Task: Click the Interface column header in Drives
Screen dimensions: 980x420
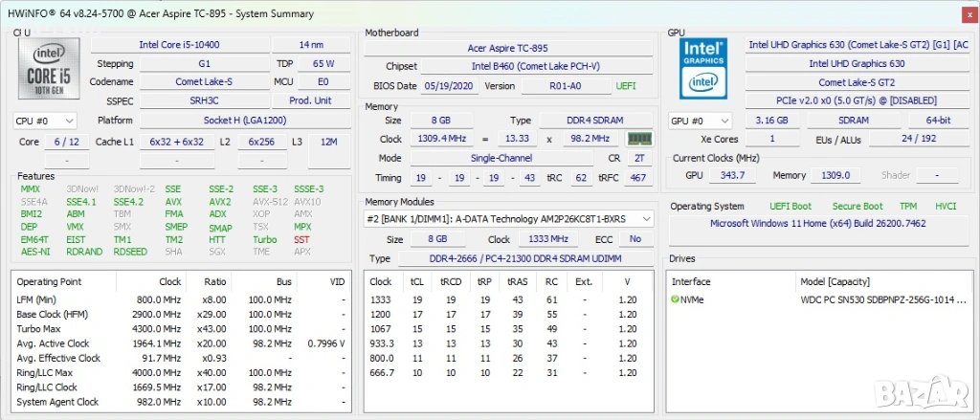Action: coord(691,282)
